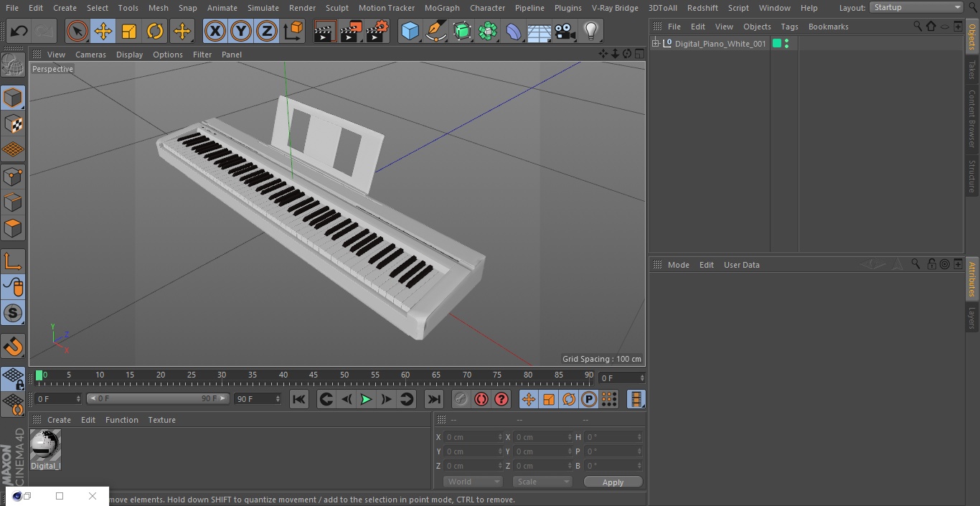Toggle Z axis lock
980x506 pixels.
tap(267, 32)
